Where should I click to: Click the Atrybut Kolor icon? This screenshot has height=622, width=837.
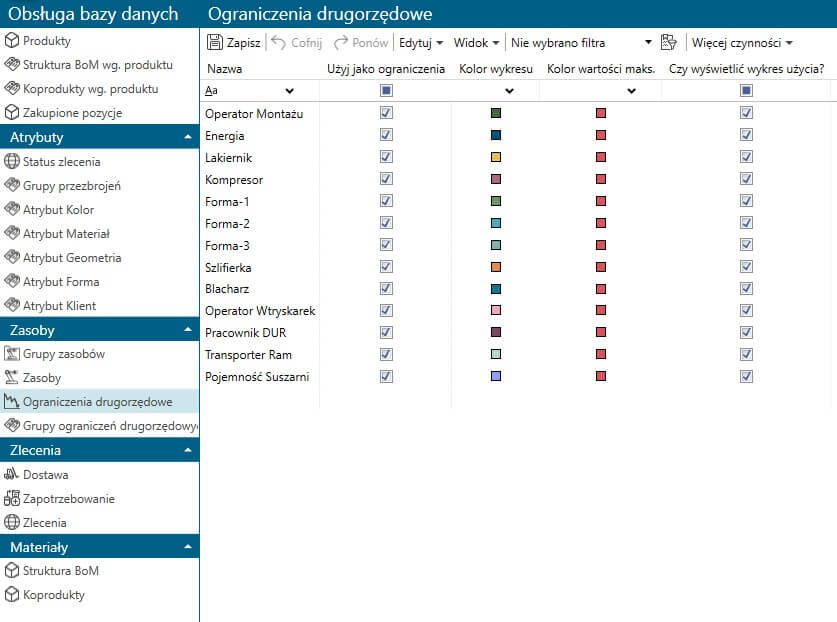[x=12, y=209]
